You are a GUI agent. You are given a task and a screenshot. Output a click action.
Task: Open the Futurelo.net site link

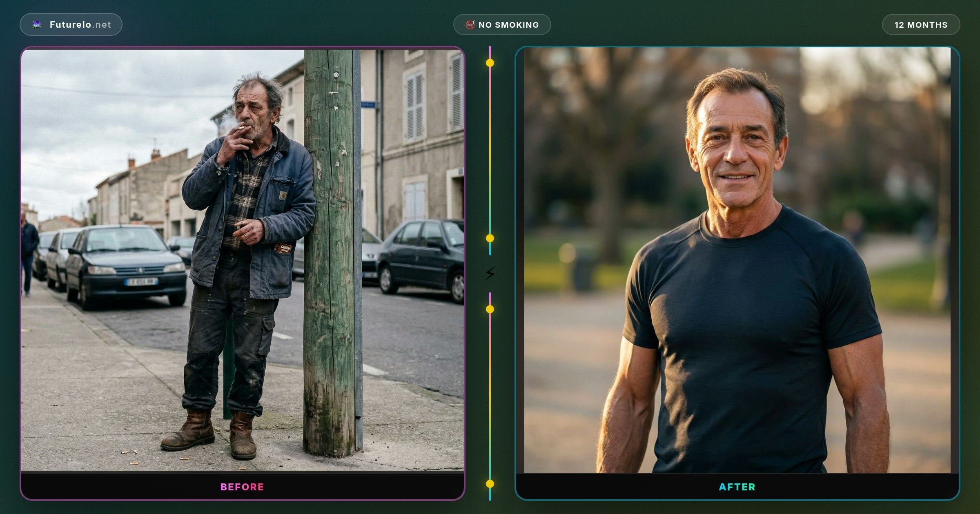point(80,25)
